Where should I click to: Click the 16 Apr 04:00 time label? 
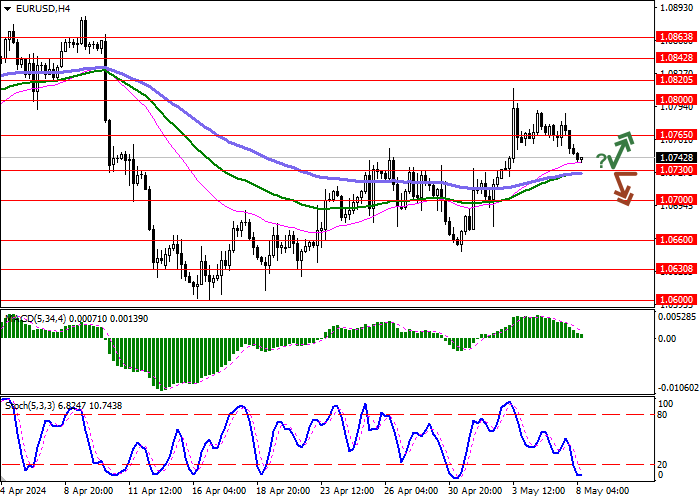click(x=220, y=491)
